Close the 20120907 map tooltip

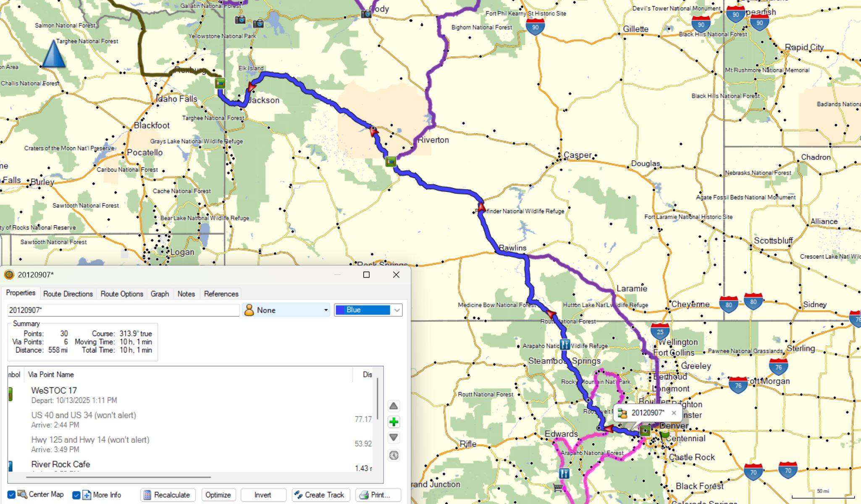674,413
